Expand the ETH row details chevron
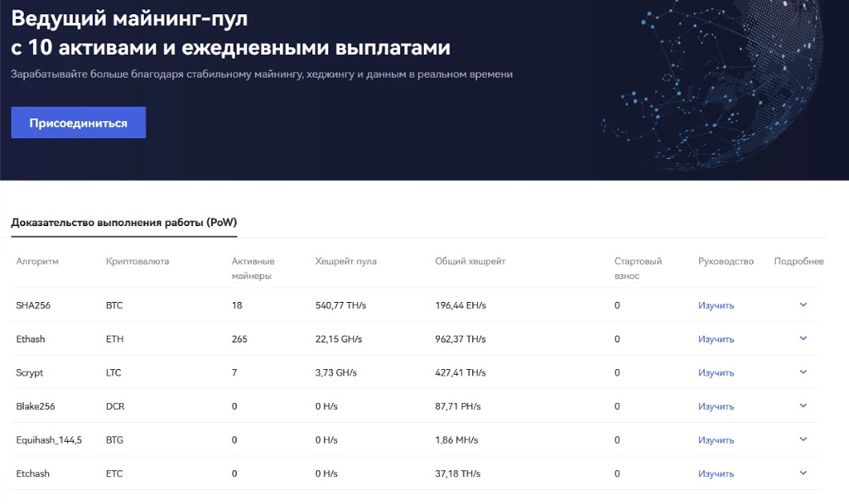849x504 pixels. pos(803,338)
